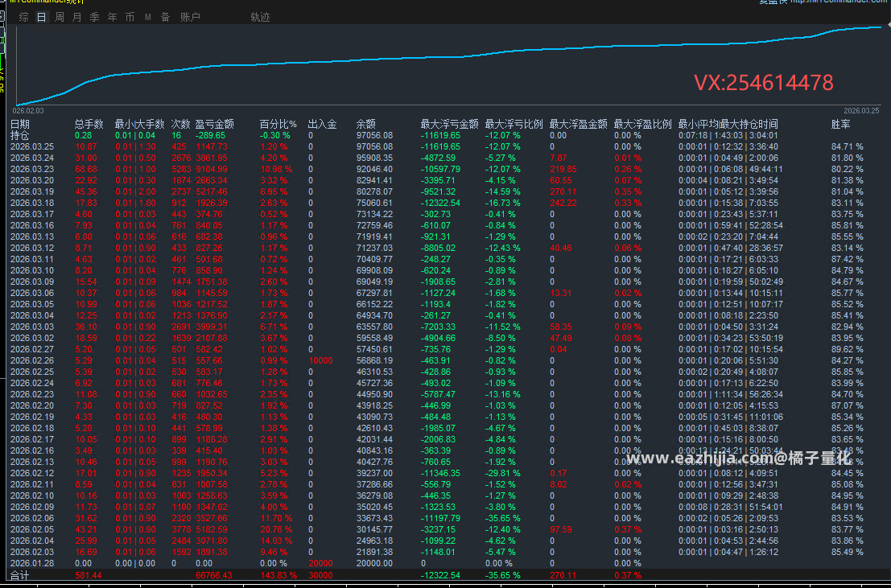The width and height of the screenshot is (891, 588).
Task: Click chart end date label 2026.03.25
Action: 861,111
